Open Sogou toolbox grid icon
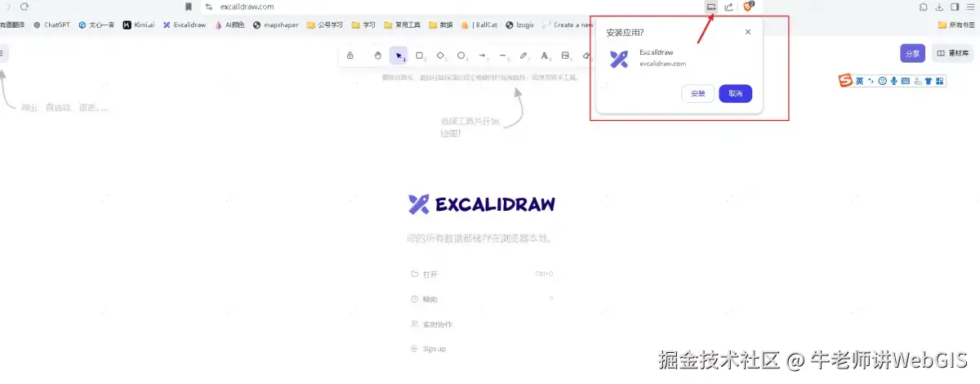980x384 pixels. [939, 80]
